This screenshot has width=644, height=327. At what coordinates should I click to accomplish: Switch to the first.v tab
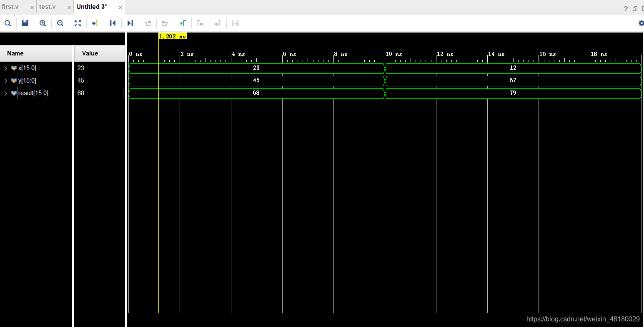[10, 7]
